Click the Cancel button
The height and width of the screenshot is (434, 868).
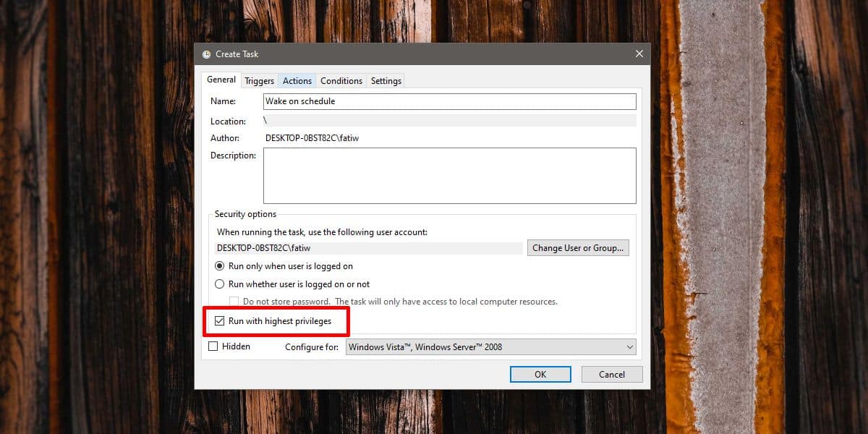[x=612, y=374]
